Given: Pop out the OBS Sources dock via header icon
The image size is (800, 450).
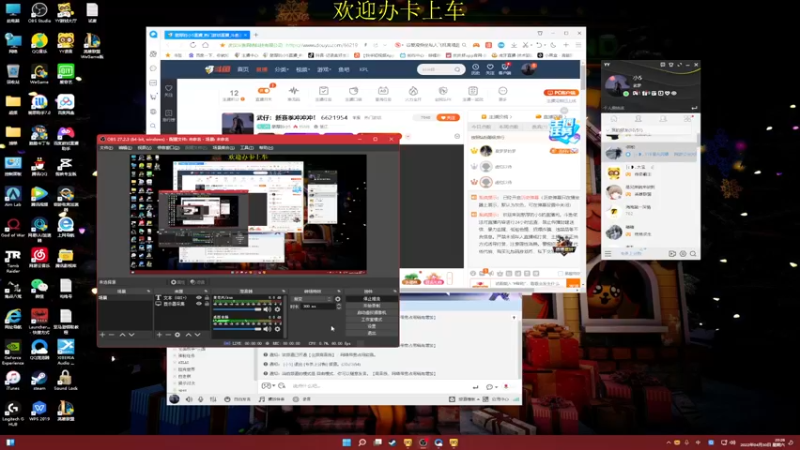Looking at the screenshot, I should click(206, 291).
